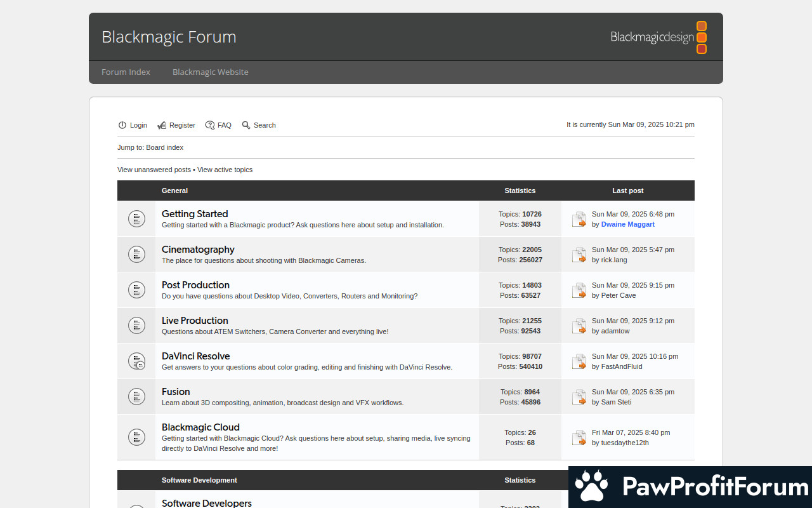Image resolution: width=812 pixels, height=508 pixels.
Task: Click the Live Production forum status icon
Action: click(x=136, y=326)
